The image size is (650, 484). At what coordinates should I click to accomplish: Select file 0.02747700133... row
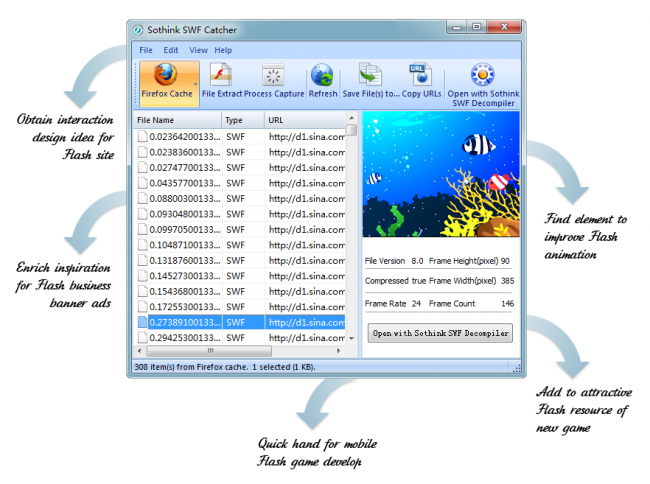tap(240, 168)
